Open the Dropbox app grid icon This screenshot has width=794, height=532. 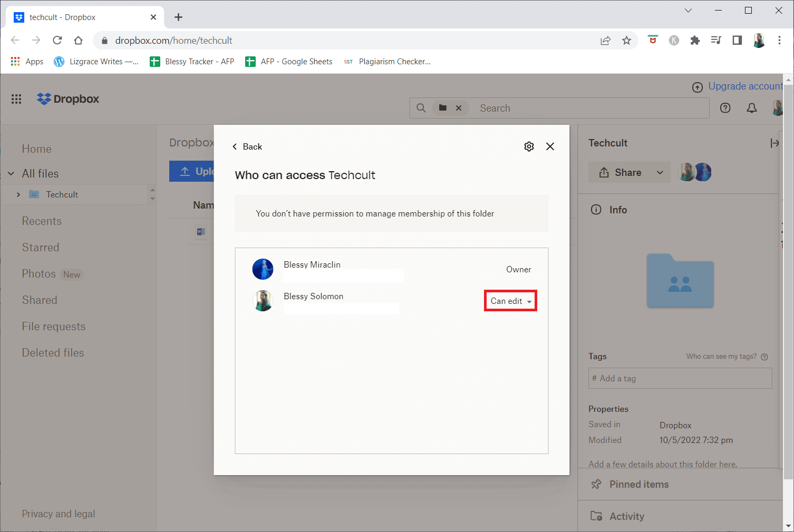[x=16, y=99]
